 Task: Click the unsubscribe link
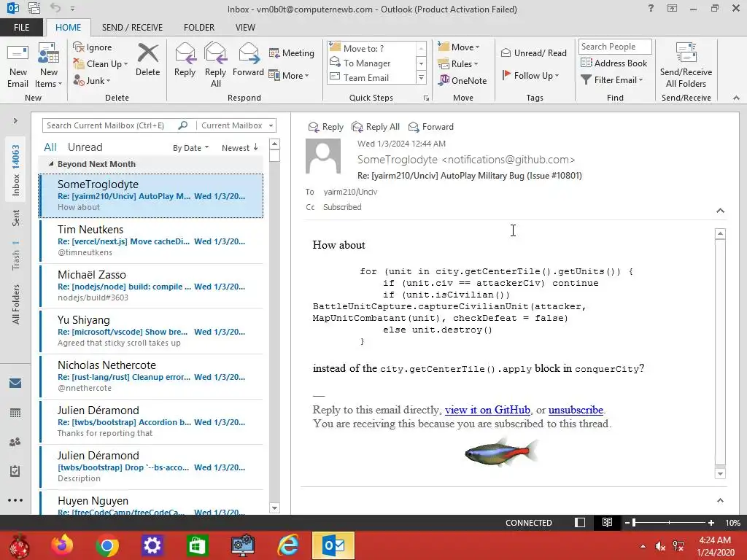click(576, 410)
